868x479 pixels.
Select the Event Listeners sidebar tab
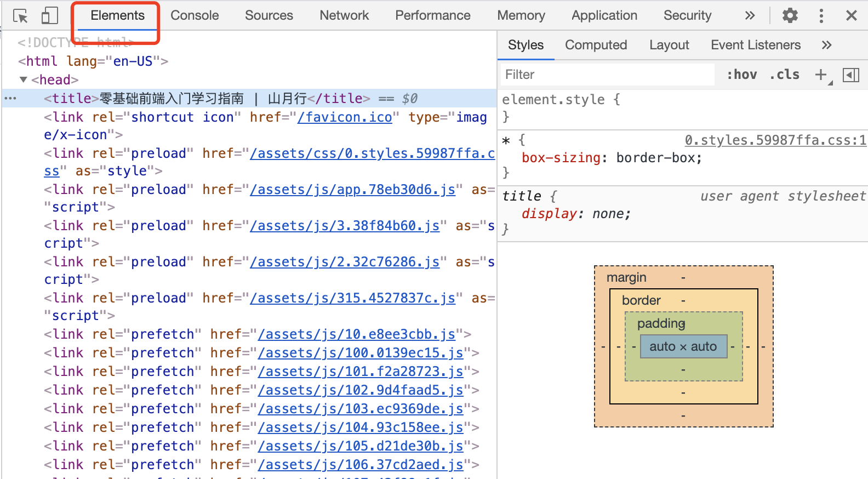coord(756,45)
